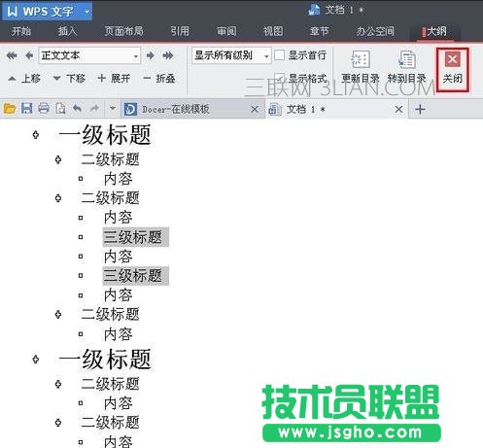
Task: Click the 展开 expand button
Action: coord(114,79)
